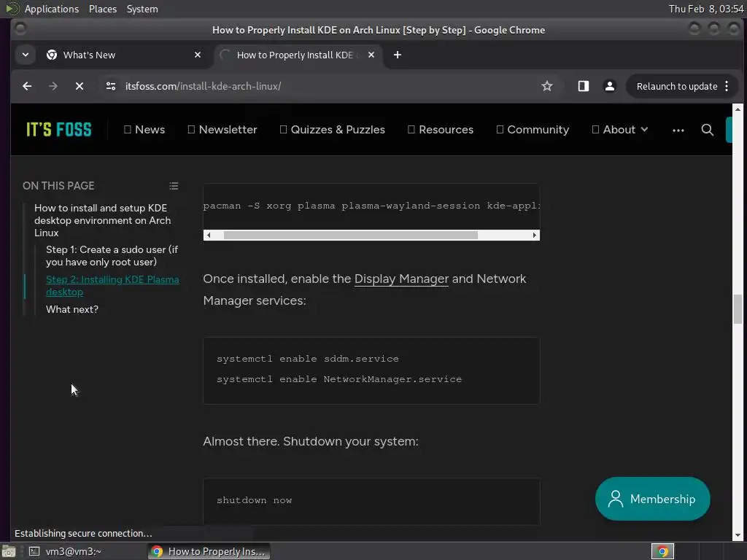The height and width of the screenshot is (560, 747).
Task: Go to the It's FOSS home logo
Action: (x=58, y=130)
